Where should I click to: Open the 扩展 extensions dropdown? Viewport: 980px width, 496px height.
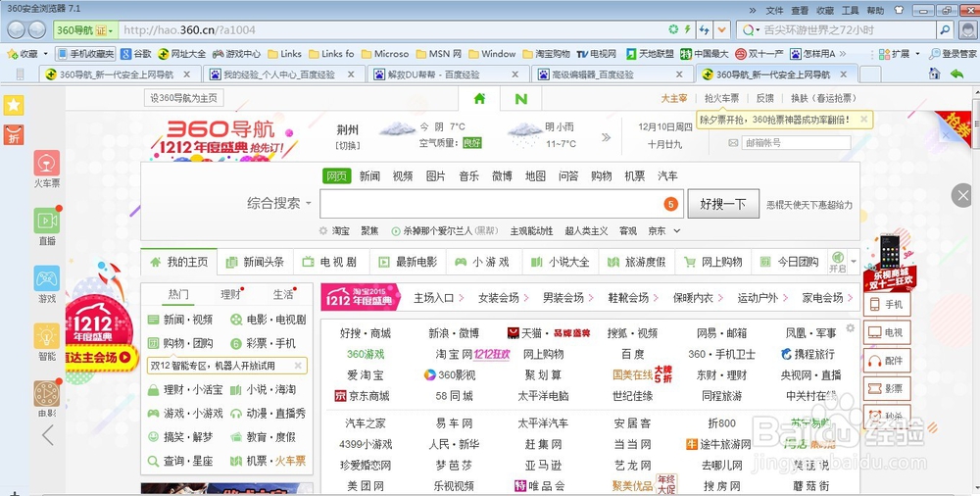(900, 54)
